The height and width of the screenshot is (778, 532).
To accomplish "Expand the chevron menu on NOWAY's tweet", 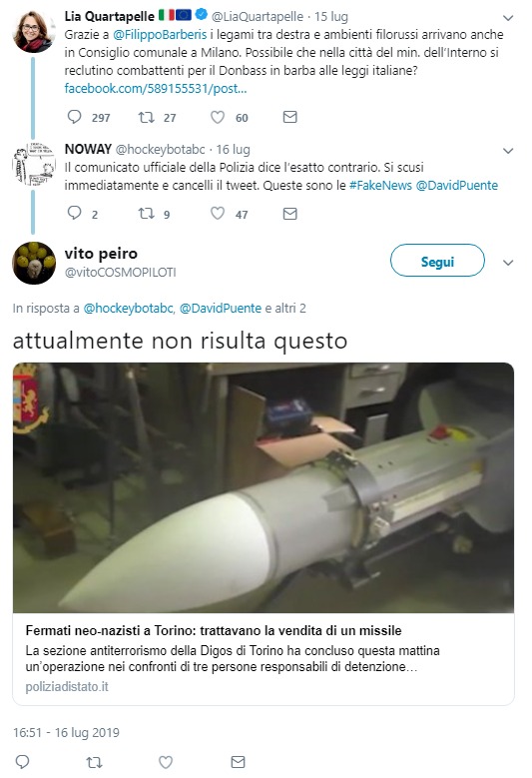I will click(x=508, y=151).
